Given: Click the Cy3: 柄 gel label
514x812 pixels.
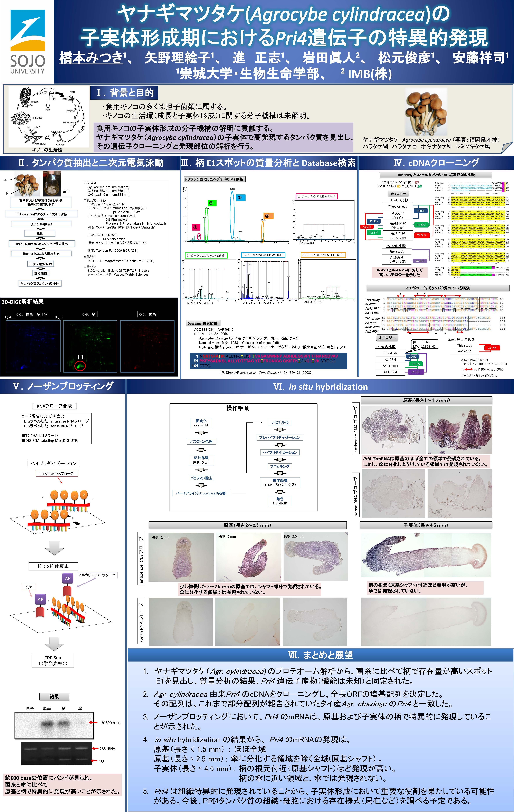Looking at the screenshot, I should tap(89, 314).
